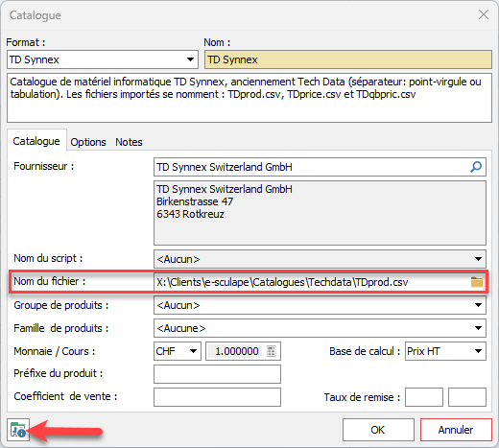Click the supplier search magnifier icon

coord(476,167)
